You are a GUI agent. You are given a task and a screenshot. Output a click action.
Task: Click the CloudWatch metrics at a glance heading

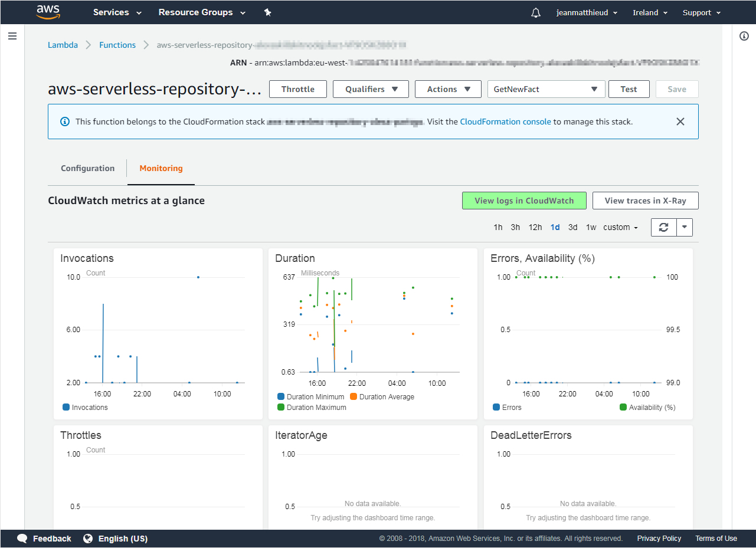pyautogui.click(x=126, y=201)
